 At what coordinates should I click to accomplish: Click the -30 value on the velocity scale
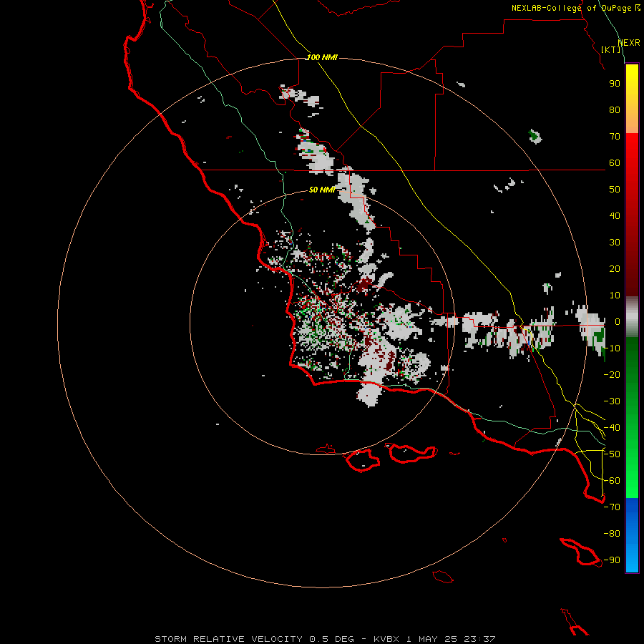[612, 401]
